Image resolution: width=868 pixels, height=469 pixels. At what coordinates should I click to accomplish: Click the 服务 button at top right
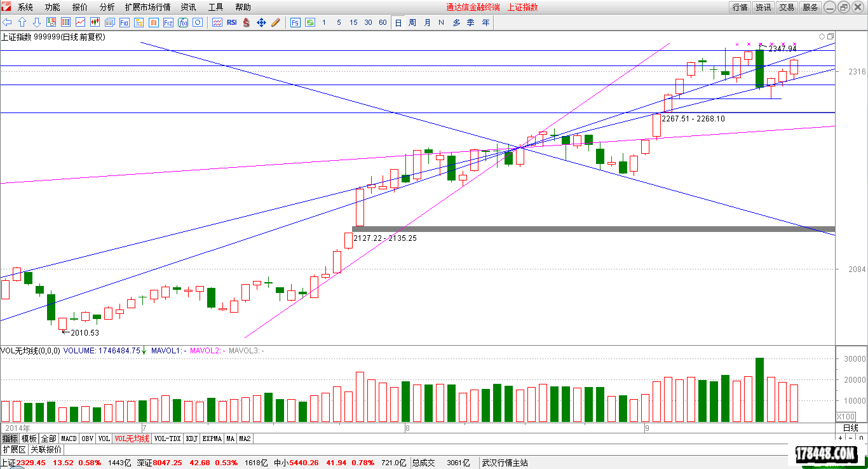[810, 7]
